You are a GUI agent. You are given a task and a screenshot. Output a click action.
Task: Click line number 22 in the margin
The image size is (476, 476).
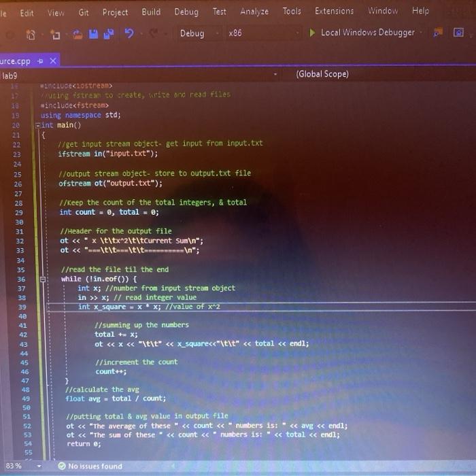point(17,145)
